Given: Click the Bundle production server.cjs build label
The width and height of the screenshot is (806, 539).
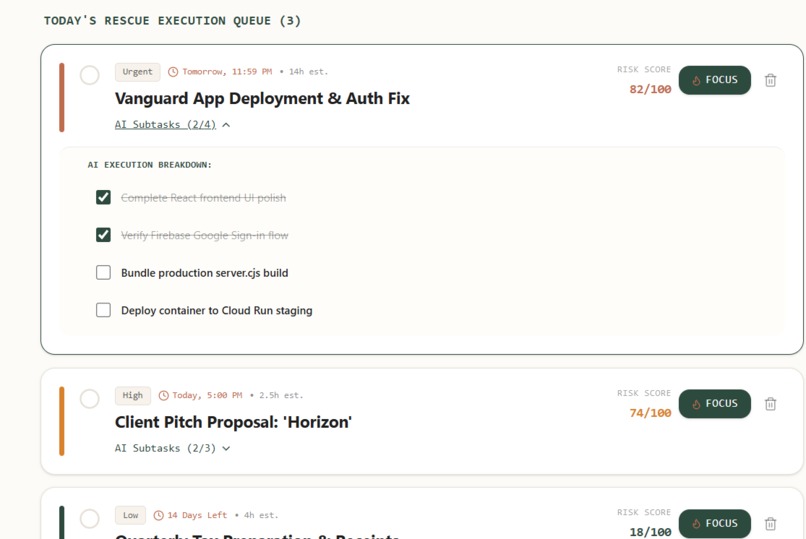Looking at the screenshot, I should (x=205, y=273).
